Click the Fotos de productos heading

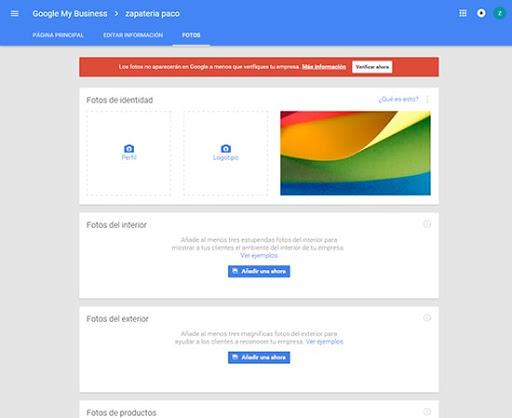pyautogui.click(x=121, y=413)
